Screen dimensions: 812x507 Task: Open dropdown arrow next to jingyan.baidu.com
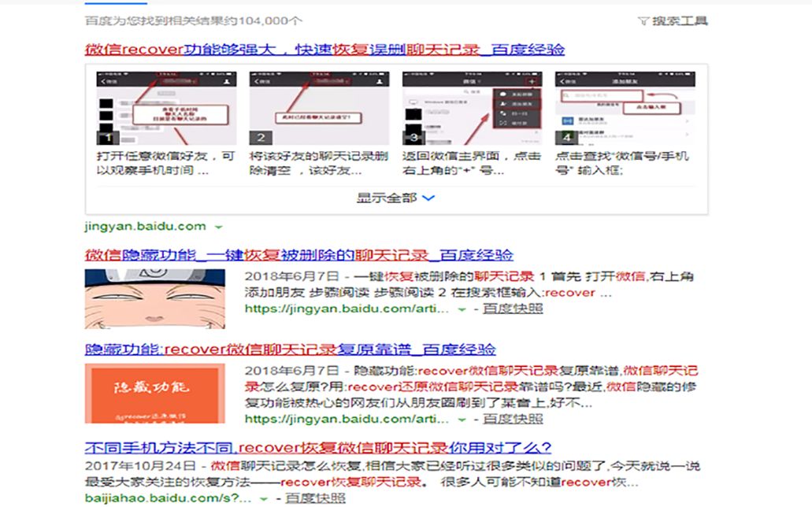[219, 227]
